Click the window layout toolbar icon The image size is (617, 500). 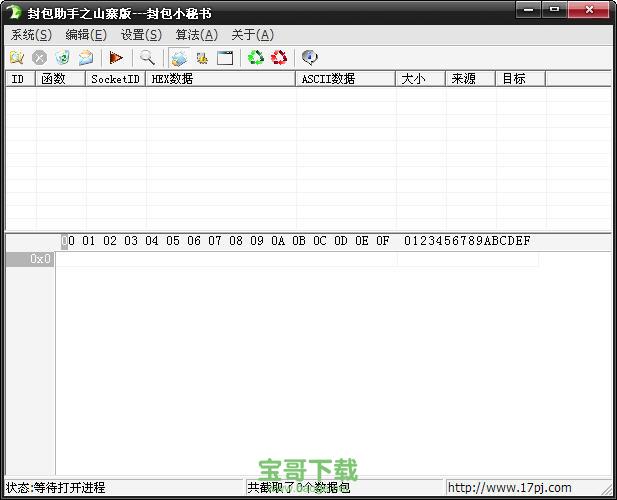coord(225,58)
